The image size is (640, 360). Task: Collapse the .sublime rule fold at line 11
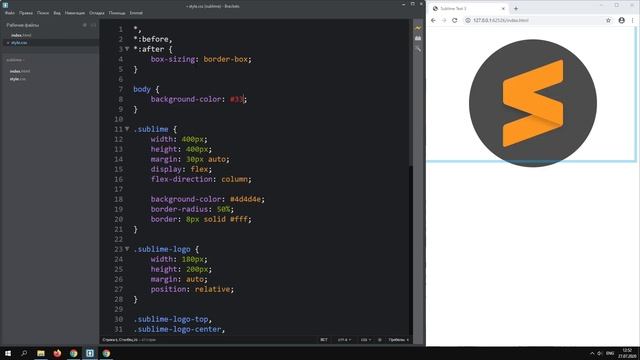[127, 129]
